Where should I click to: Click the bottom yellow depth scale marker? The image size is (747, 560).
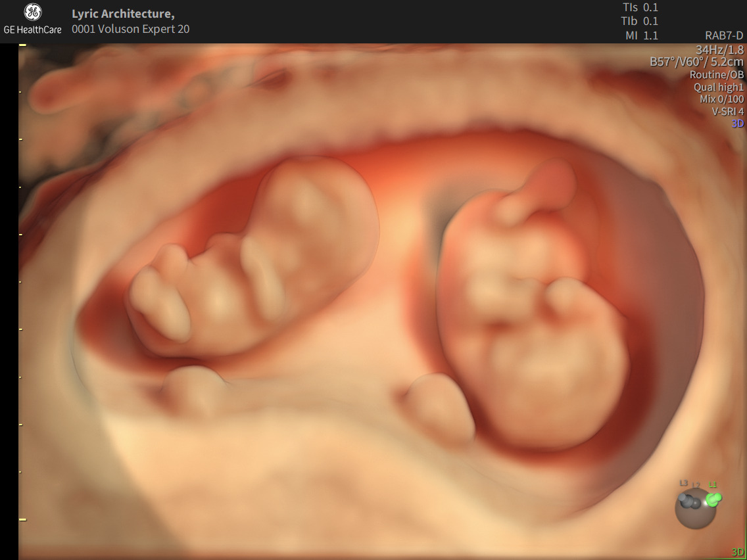22,519
